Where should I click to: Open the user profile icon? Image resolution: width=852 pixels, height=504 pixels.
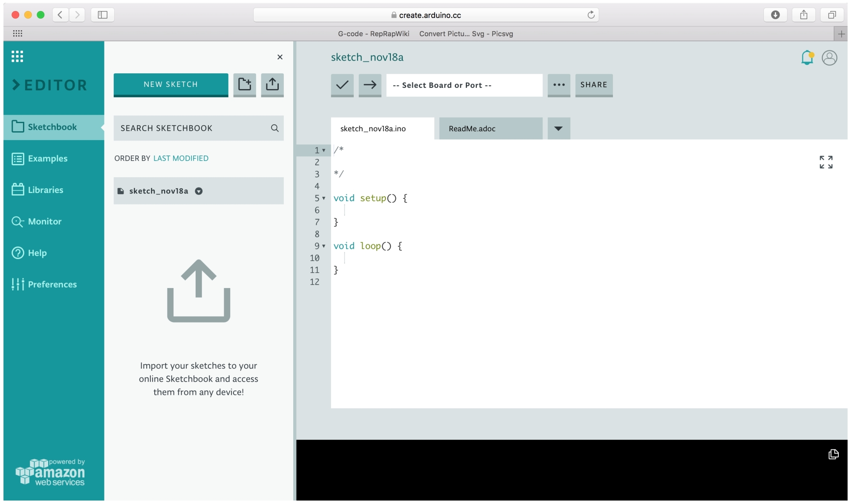pyautogui.click(x=829, y=58)
